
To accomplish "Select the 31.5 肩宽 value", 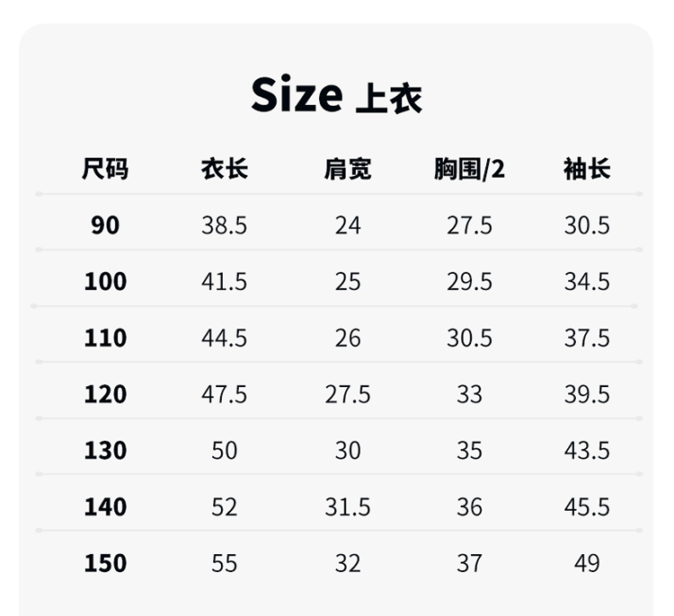I will click(347, 506).
